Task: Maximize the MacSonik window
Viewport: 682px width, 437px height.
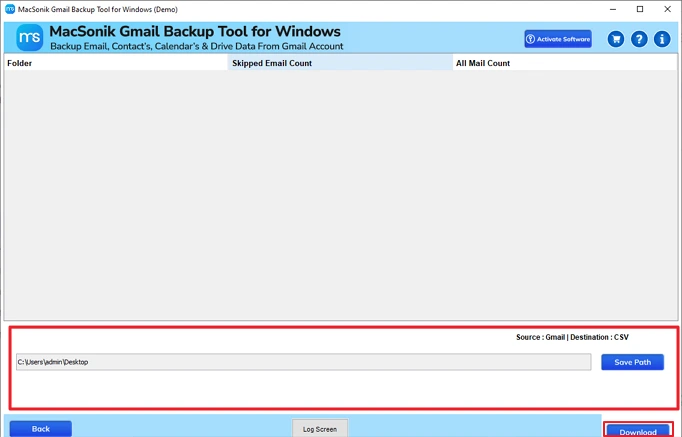Action: coord(640,9)
